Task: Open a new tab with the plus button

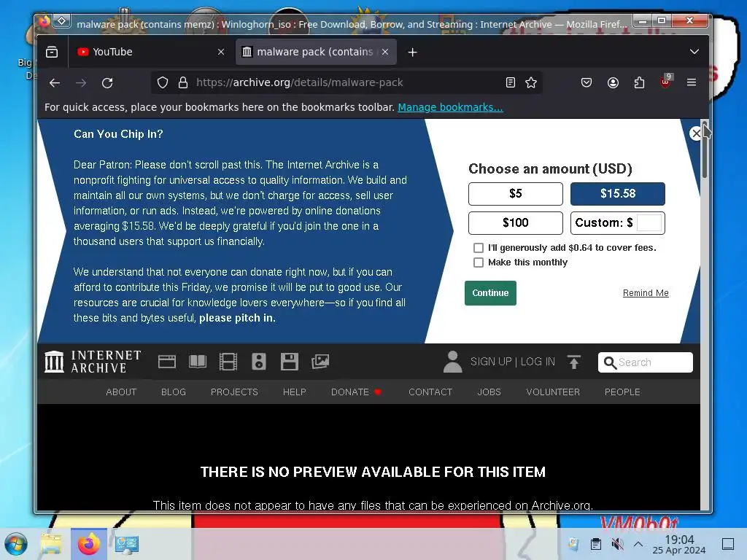Action: point(413,52)
